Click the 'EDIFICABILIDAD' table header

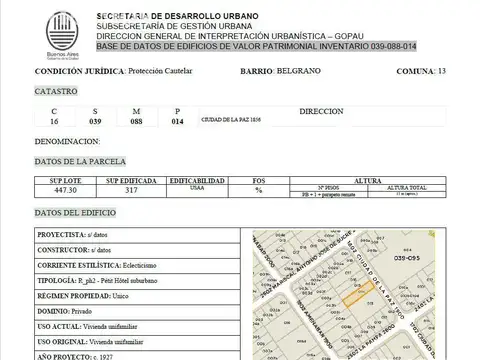(x=197, y=181)
